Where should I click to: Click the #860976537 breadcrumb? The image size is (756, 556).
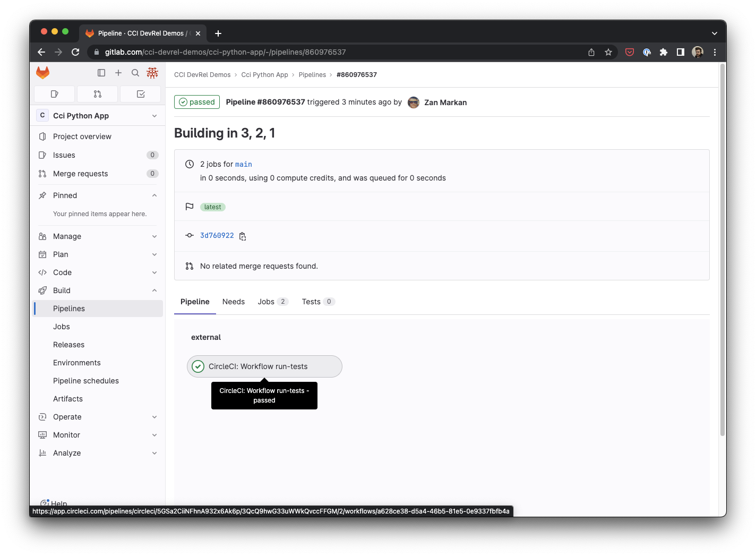click(357, 75)
